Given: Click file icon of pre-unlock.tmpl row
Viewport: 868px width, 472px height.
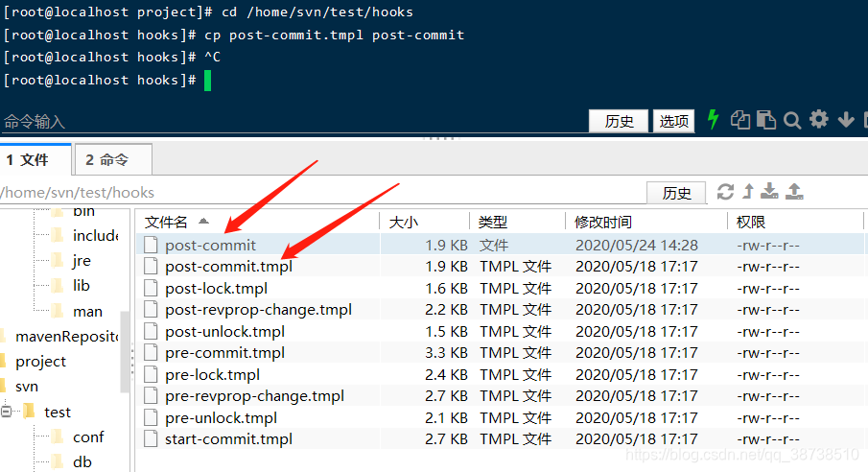Looking at the screenshot, I should click(x=151, y=417).
